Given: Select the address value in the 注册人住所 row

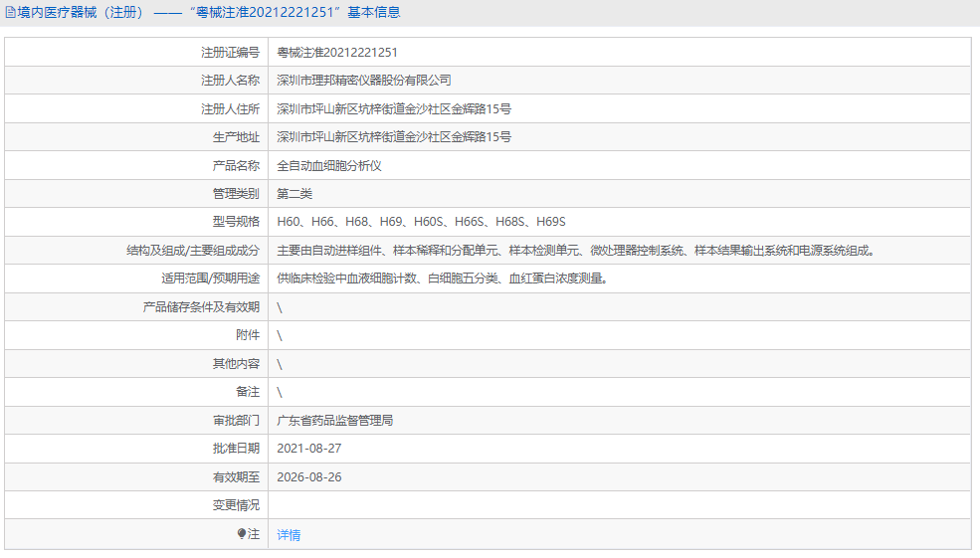Looking at the screenshot, I should point(394,109).
